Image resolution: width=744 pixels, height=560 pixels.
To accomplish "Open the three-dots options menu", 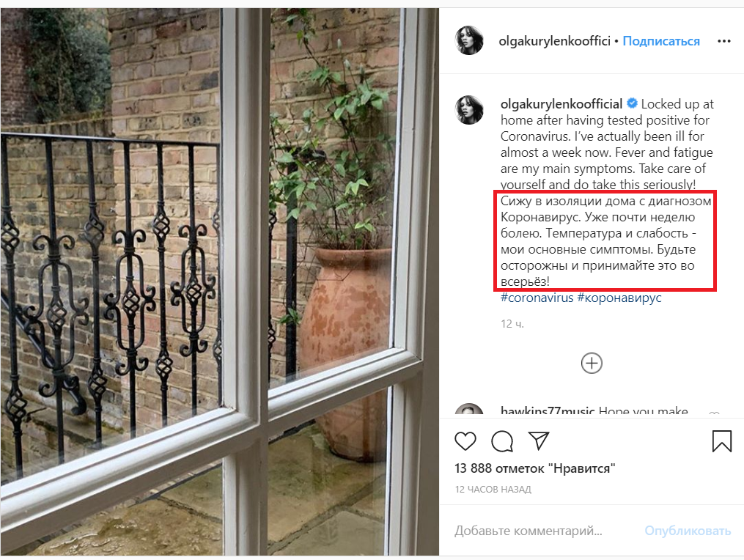I will click(x=723, y=41).
